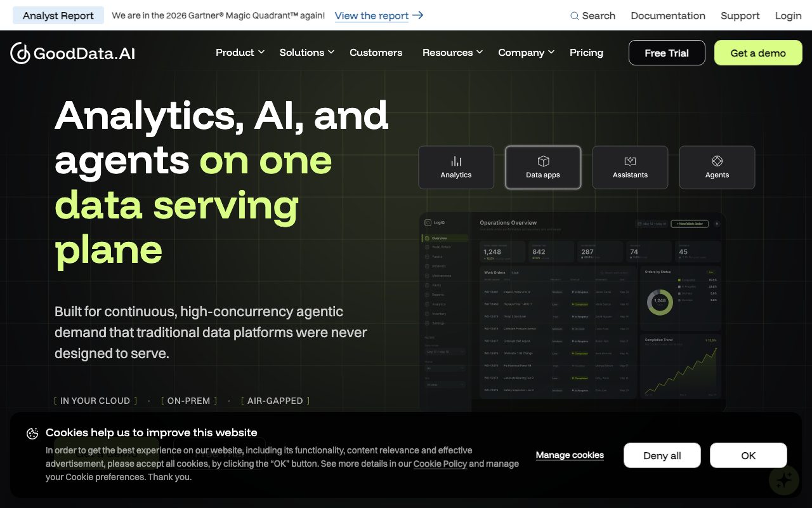Show the Agents tab

[717, 168]
